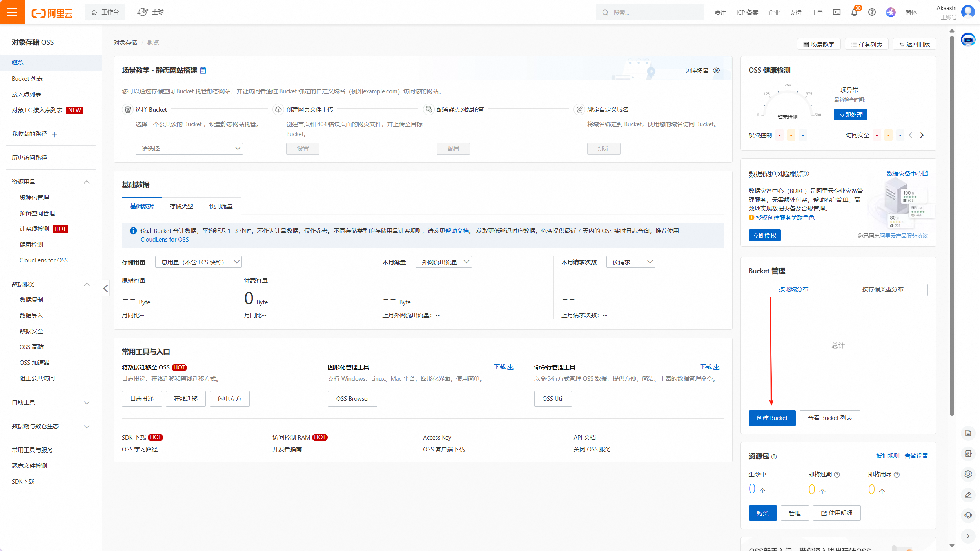This screenshot has width=980, height=551.
Task: Click the plus icon beside 我收藏的路径
Action: click(54, 135)
